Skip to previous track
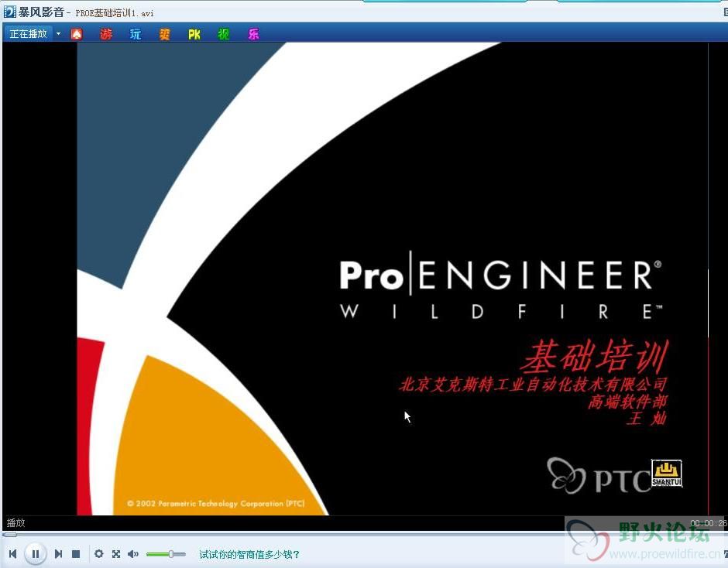Viewport: 728px width, 568px height. (13, 553)
